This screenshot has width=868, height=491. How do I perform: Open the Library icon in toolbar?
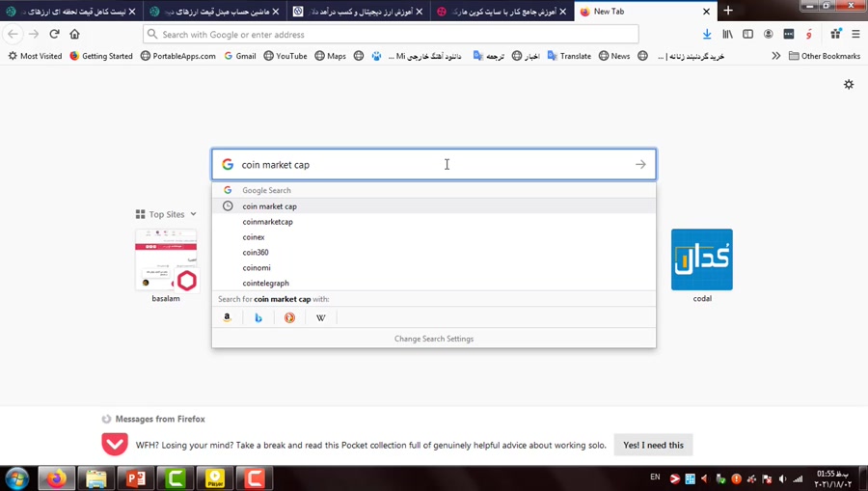pos(727,35)
